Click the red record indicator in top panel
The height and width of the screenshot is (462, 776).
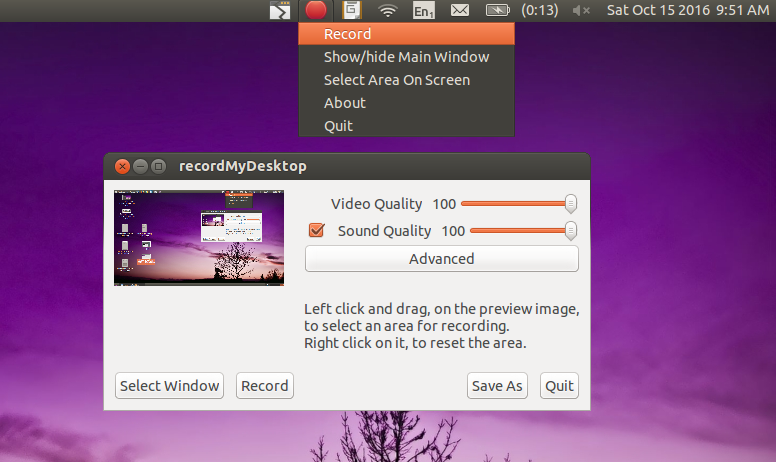click(316, 10)
